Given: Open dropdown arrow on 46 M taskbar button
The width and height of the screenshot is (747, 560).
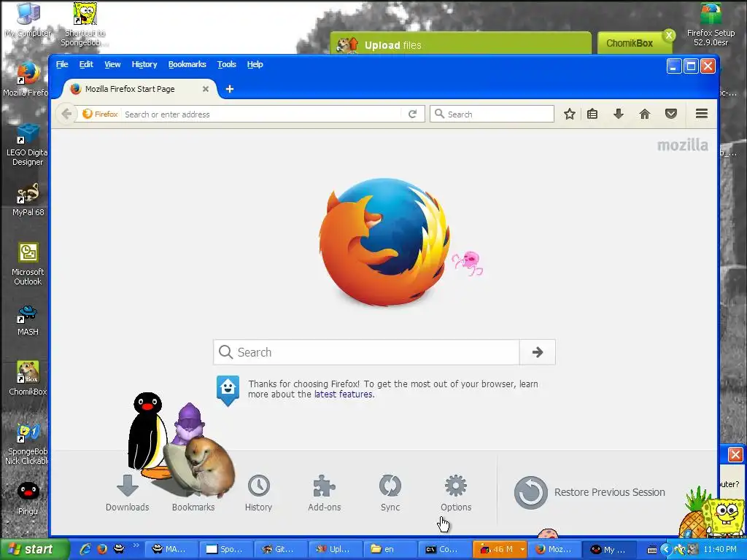Looking at the screenshot, I should [x=522, y=550].
